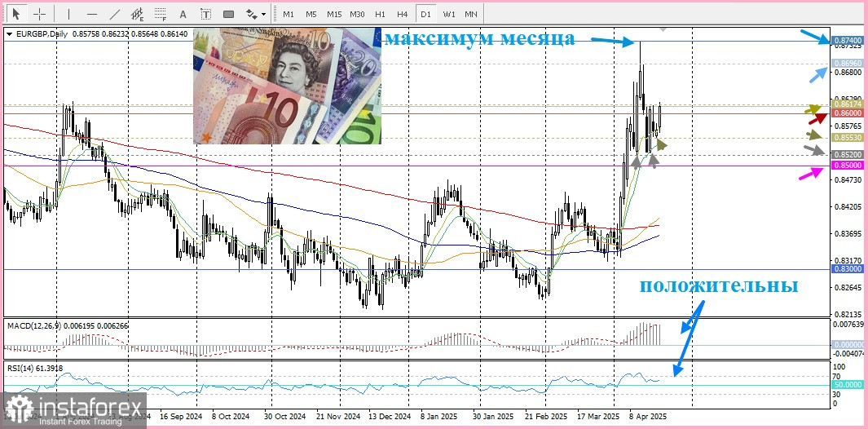
Task: Click the 0.86174 price level label
Action: [847, 104]
